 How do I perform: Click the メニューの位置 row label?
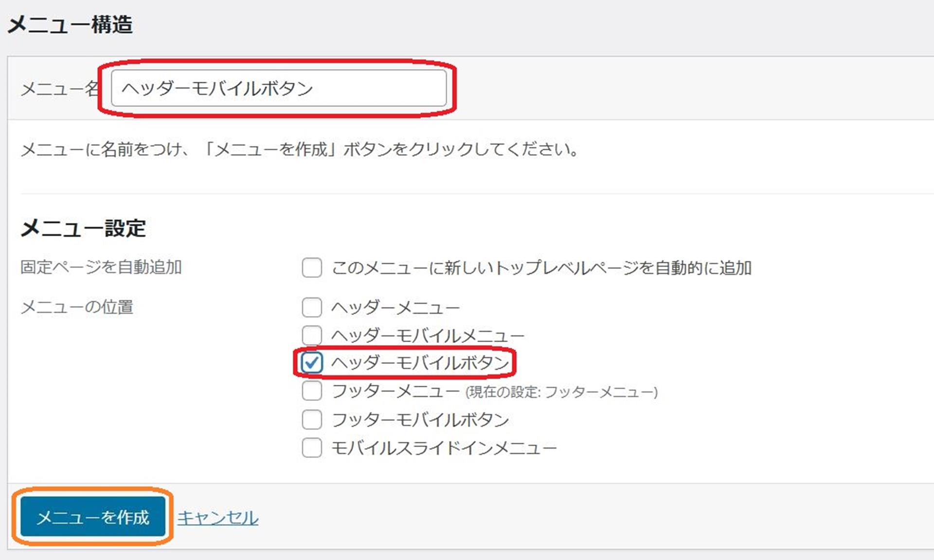point(77,307)
